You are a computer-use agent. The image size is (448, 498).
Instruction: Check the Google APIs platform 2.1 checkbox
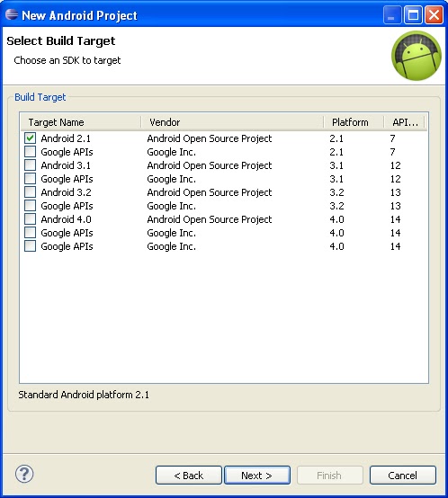coord(31,152)
